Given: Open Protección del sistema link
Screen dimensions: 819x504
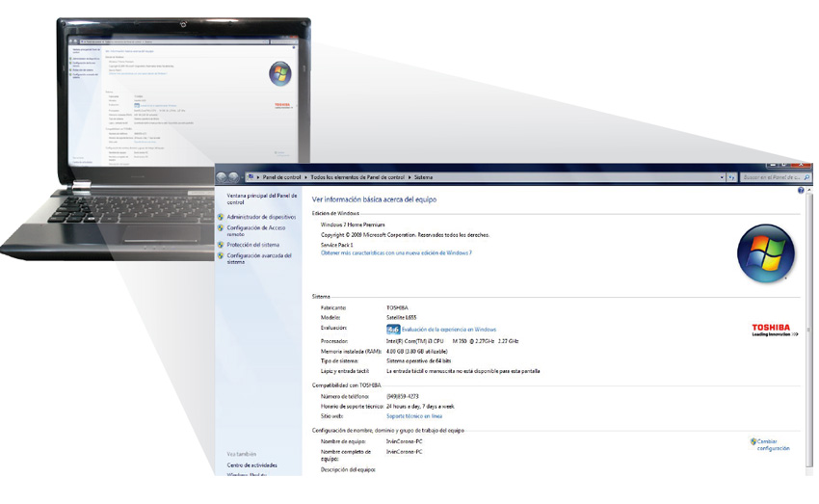Looking at the screenshot, I should (252, 245).
